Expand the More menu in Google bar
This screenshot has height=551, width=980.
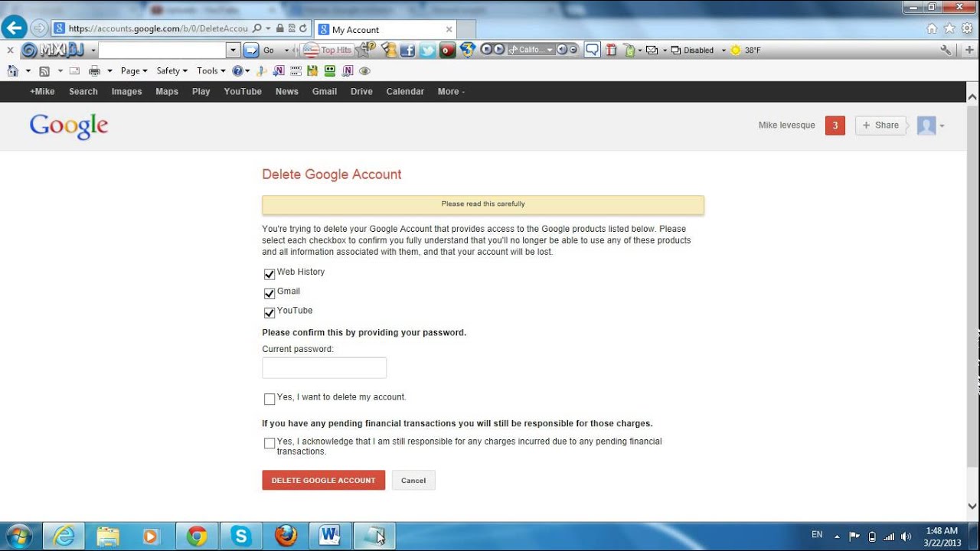[x=451, y=92]
